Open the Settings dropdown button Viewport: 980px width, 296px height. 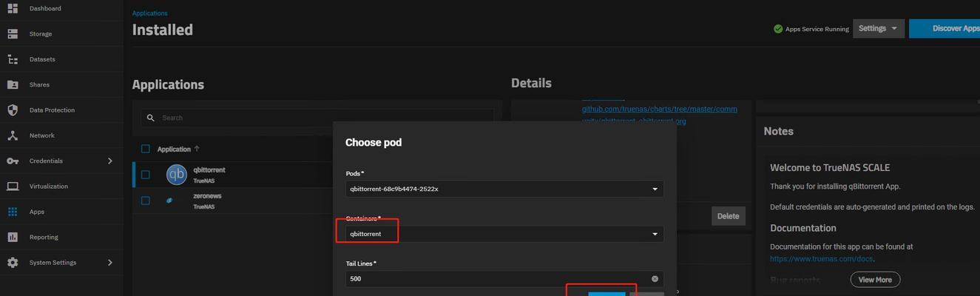[x=878, y=28]
